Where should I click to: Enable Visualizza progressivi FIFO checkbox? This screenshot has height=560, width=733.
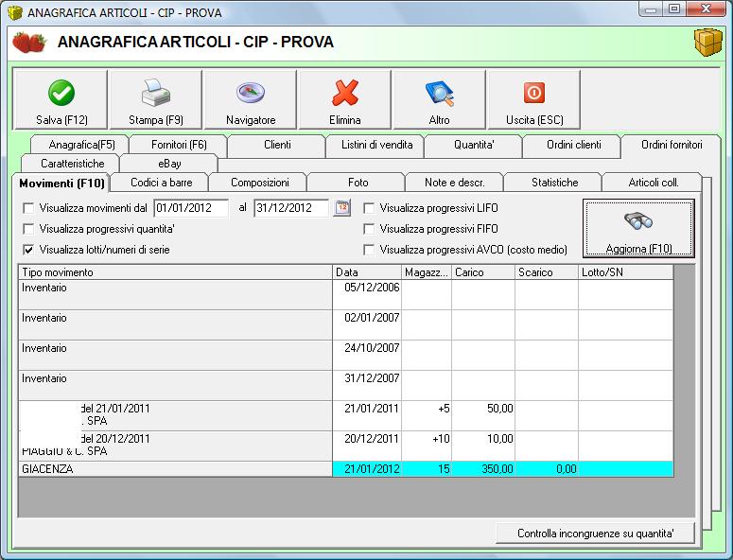[369, 229]
